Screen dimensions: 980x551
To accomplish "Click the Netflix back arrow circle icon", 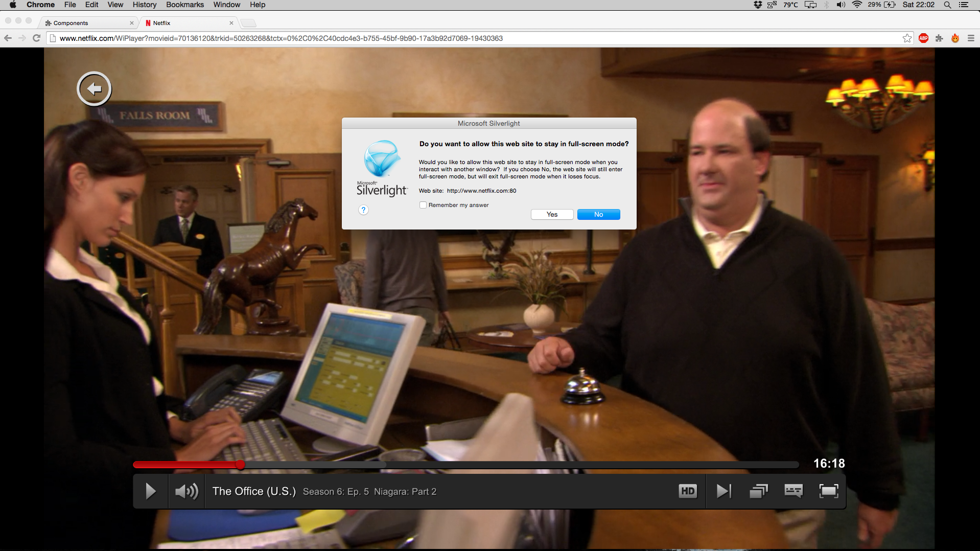I will coord(94,89).
